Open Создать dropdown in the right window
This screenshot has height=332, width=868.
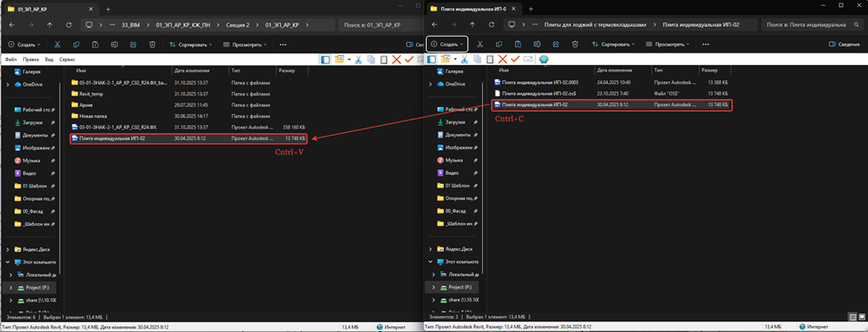click(x=447, y=45)
